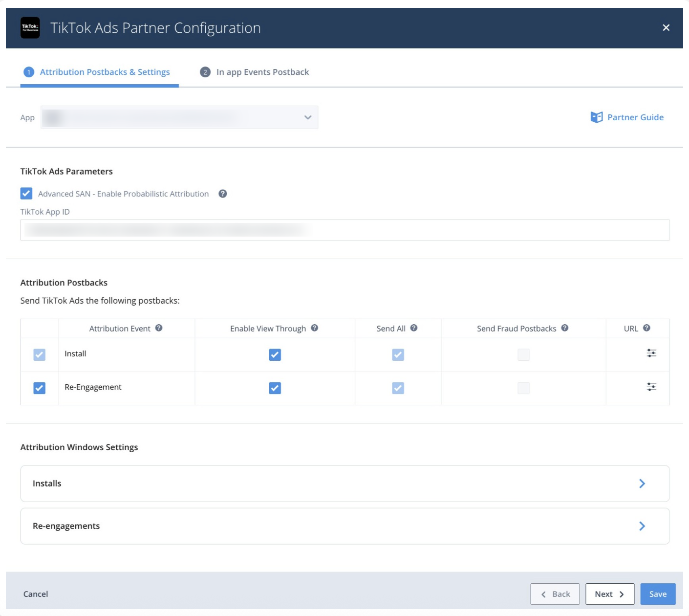Viewport: 689px width, 616px height.
Task: Click the Re-Engagement row label
Action: tap(93, 387)
